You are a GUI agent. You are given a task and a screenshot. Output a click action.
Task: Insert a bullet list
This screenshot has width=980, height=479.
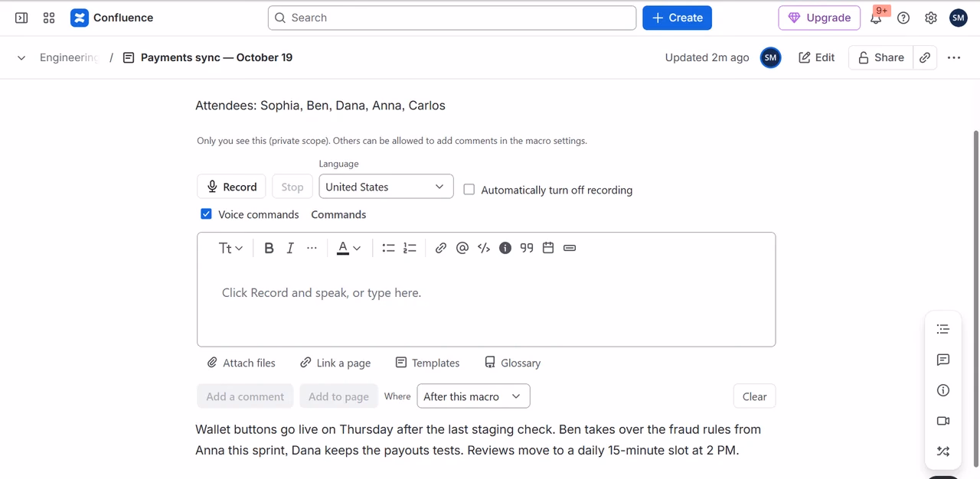click(388, 248)
